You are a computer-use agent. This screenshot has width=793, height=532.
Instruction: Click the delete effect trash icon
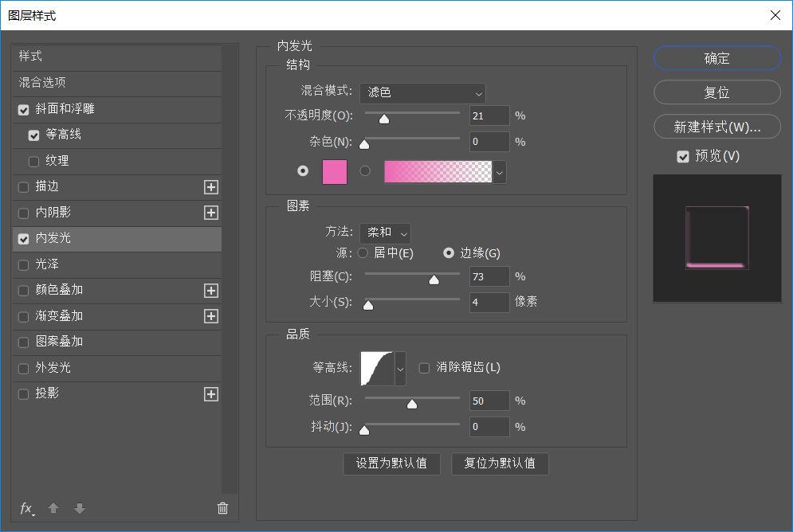[x=222, y=508]
